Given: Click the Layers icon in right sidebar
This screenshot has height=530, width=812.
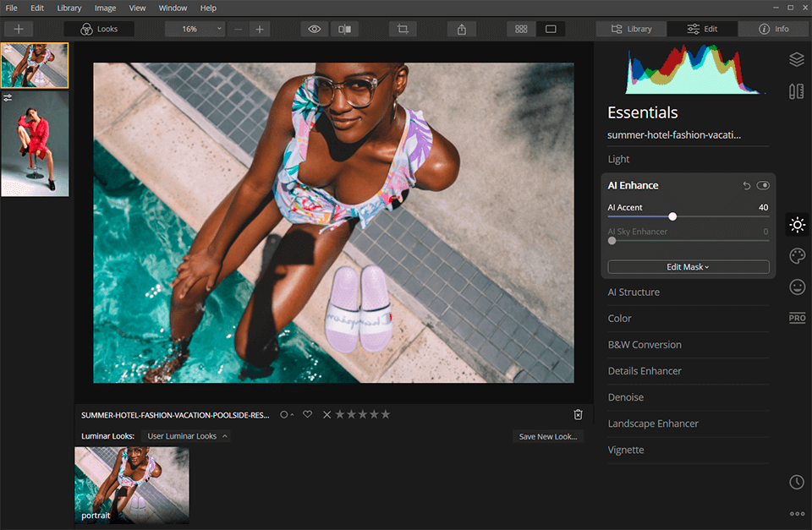Looking at the screenshot, I should coord(796,59).
